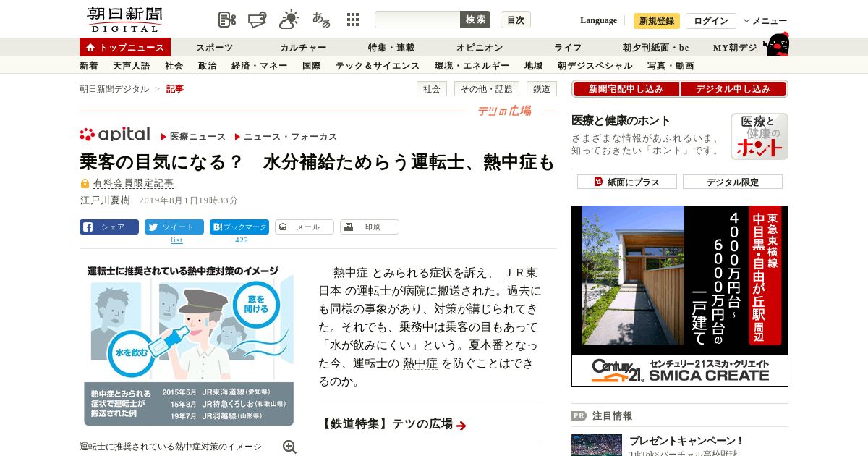Image resolution: width=868 pixels, height=456 pixels.
Task: Open the breaking news megaphone icon
Action: pyautogui.click(x=258, y=20)
